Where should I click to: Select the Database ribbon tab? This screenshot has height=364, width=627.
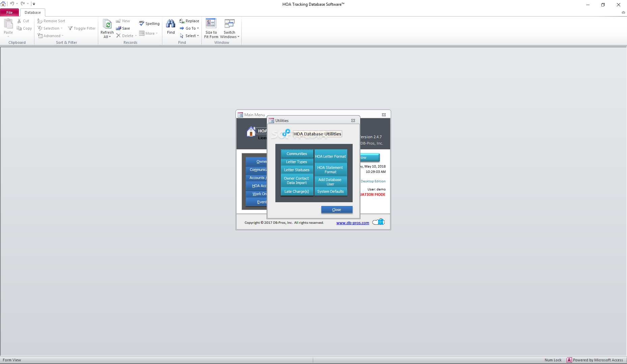(33, 12)
